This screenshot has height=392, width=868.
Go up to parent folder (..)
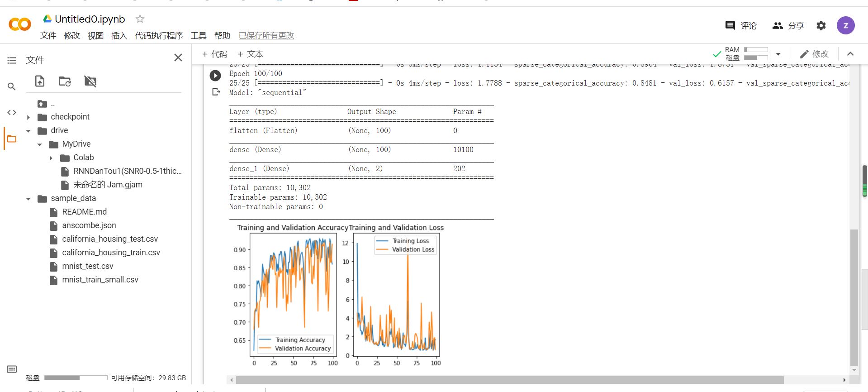47,104
